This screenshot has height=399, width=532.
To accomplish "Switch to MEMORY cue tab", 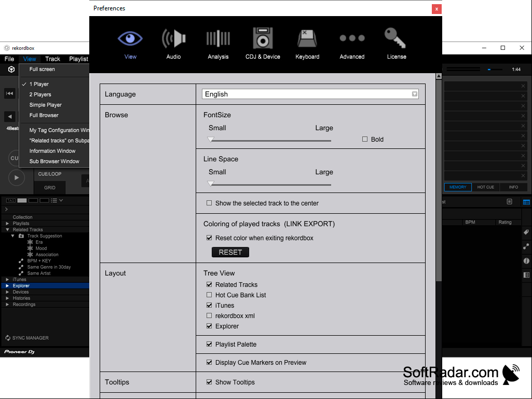I will coord(458,187).
